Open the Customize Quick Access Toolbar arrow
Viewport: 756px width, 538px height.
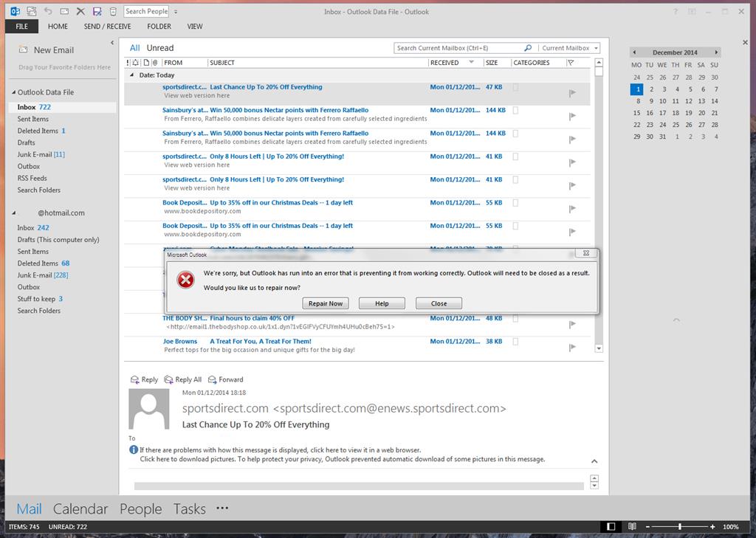(x=176, y=12)
